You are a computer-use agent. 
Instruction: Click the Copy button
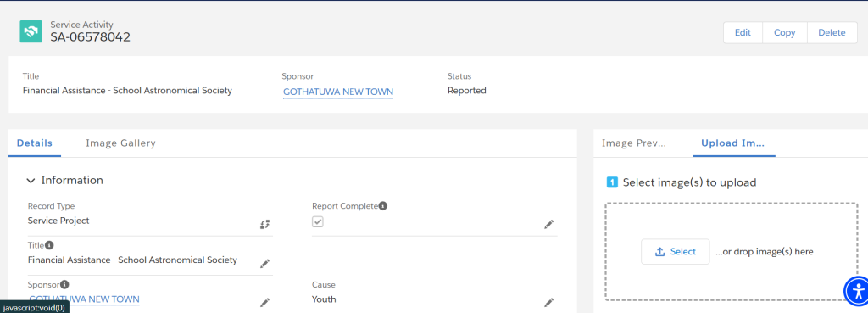[x=784, y=33]
